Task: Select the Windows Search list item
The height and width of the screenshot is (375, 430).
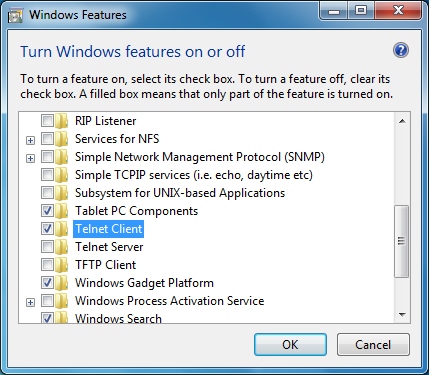Action: [118, 318]
